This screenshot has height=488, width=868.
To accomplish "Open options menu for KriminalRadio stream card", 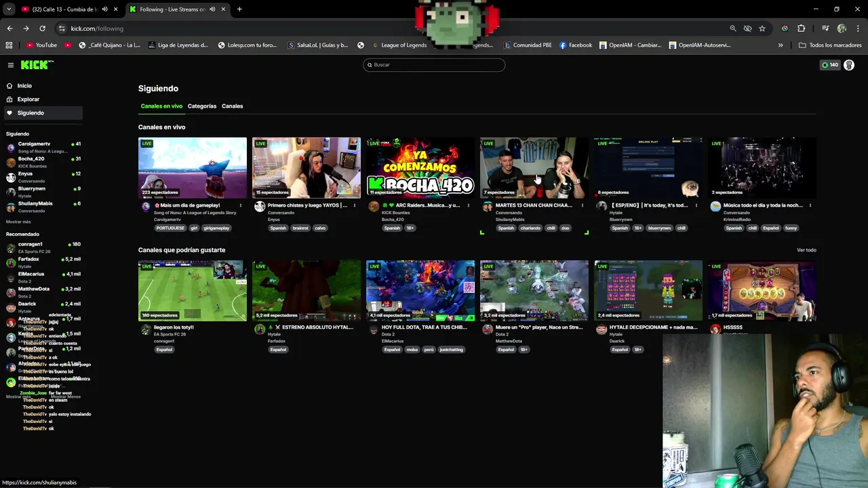I will click(810, 205).
